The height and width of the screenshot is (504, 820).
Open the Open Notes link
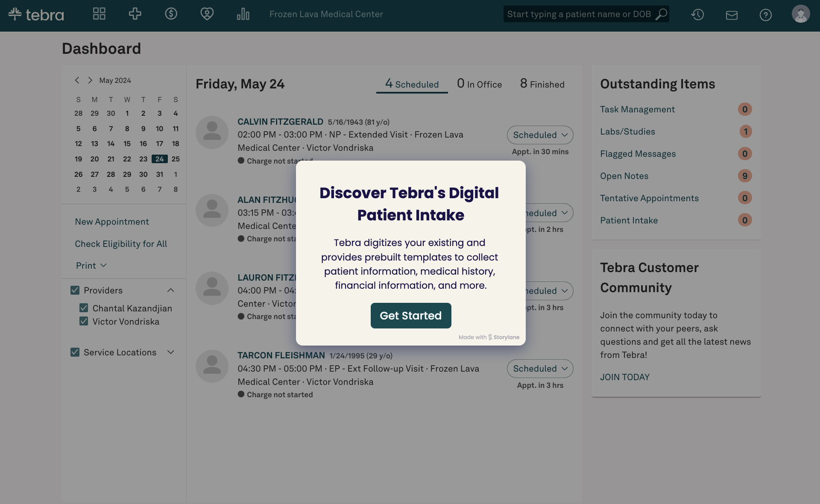624,176
